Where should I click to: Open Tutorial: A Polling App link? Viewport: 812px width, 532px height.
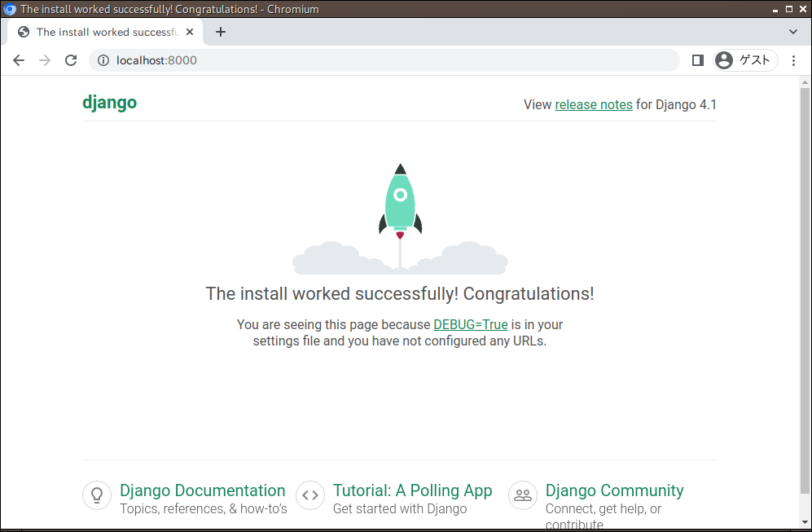click(412, 490)
